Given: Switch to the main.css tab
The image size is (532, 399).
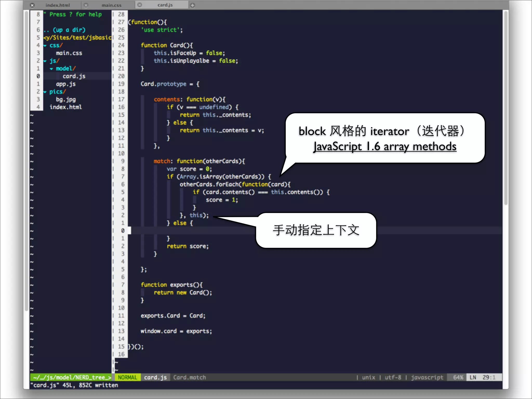Looking at the screenshot, I should click(x=111, y=5).
